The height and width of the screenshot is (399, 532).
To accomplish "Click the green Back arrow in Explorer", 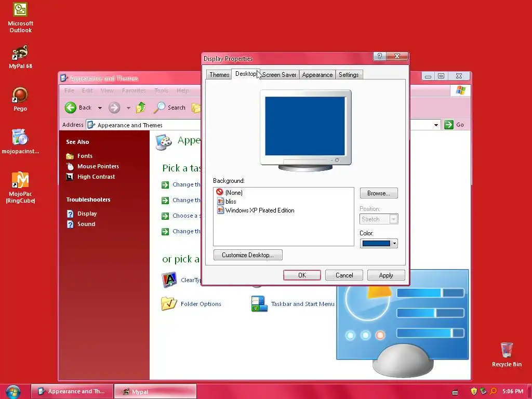I will [x=71, y=108].
